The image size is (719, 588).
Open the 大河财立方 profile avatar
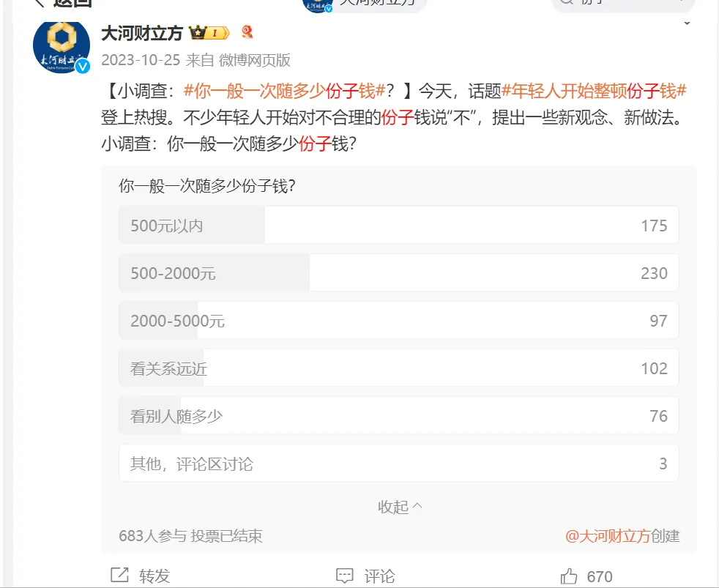62,47
